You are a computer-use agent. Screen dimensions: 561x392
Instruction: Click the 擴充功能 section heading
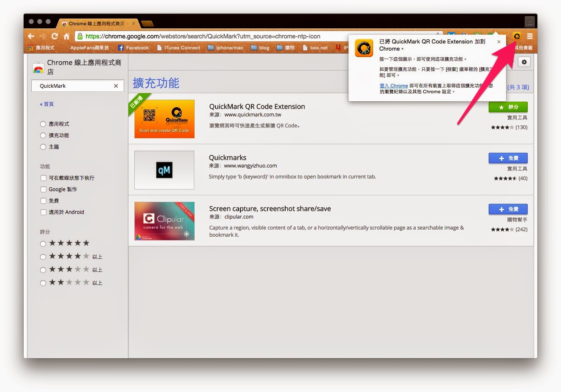156,83
